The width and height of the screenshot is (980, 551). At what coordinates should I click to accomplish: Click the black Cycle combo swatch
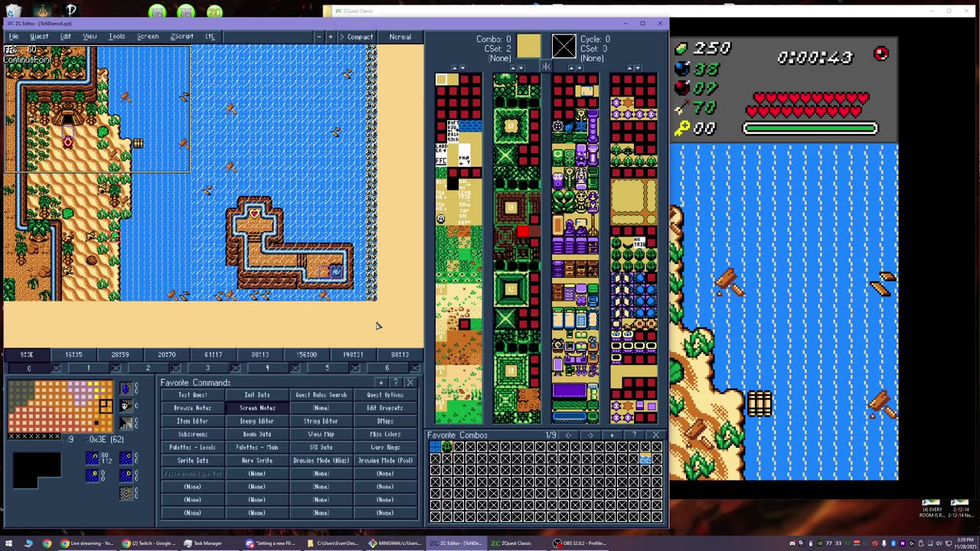coord(563,46)
